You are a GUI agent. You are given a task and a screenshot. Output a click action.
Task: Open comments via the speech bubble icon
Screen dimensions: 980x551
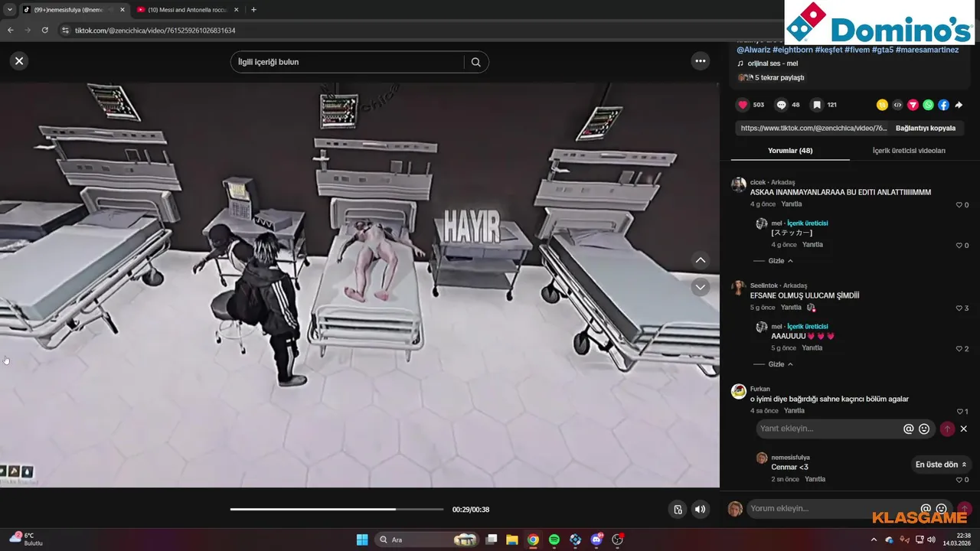click(x=781, y=105)
